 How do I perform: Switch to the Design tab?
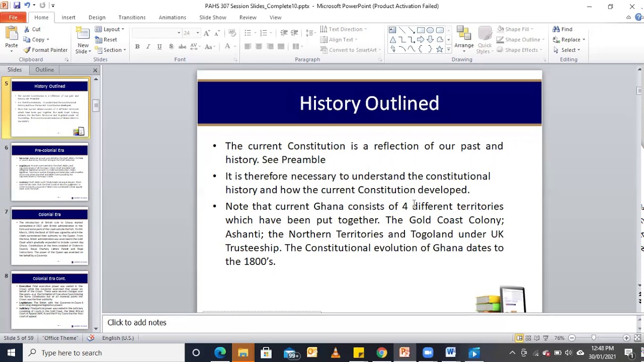(97, 18)
